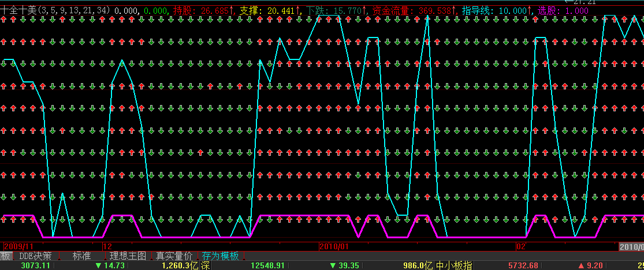Switch to the 真实量价 tab

174,256
